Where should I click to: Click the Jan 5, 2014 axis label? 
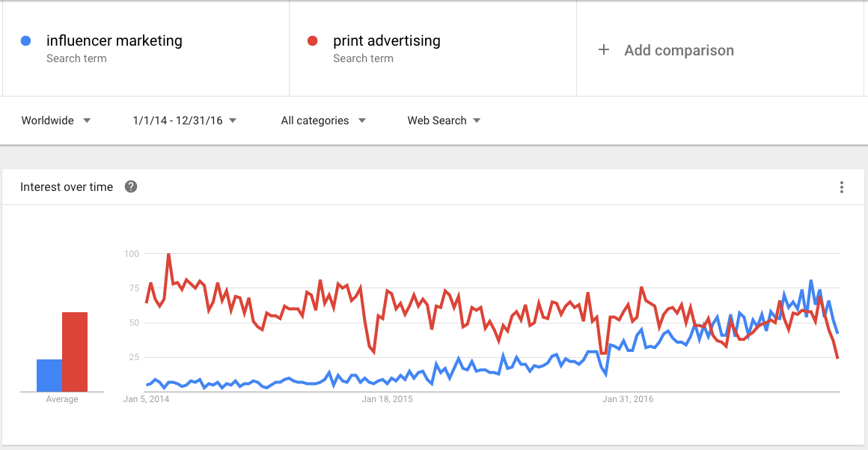(146, 399)
